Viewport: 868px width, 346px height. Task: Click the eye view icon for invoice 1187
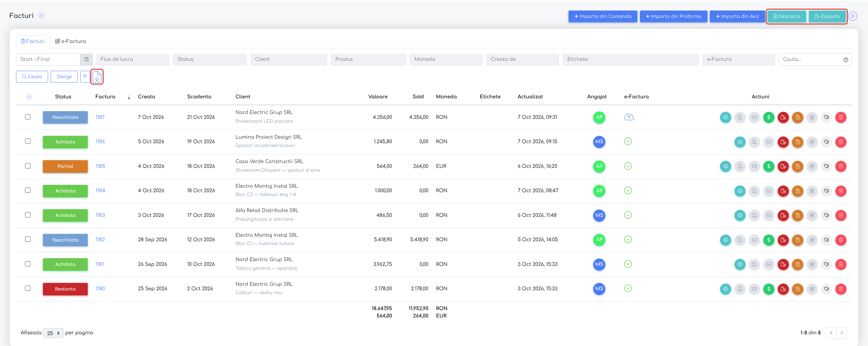pyautogui.click(x=725, y=117)
